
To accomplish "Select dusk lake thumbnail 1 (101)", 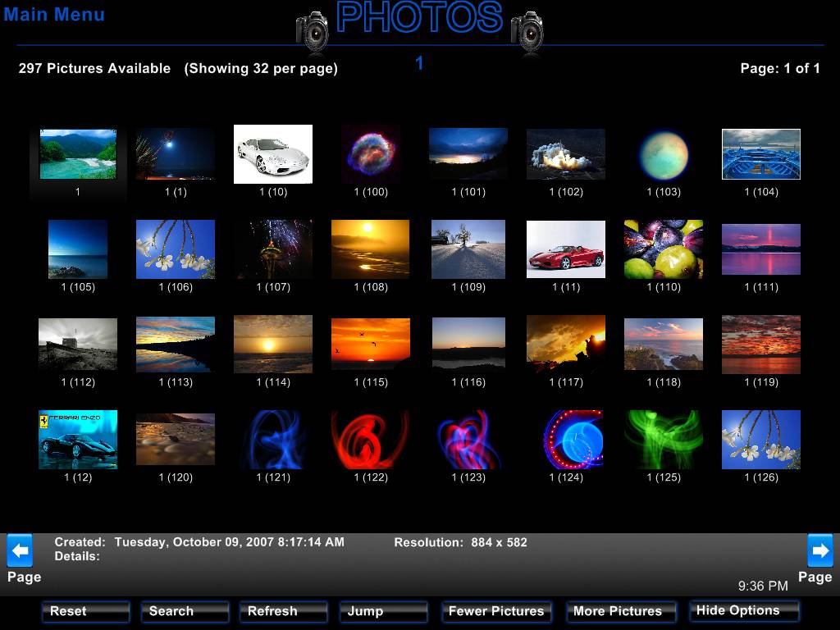I will pyautogui.click(x=468, y=153).
